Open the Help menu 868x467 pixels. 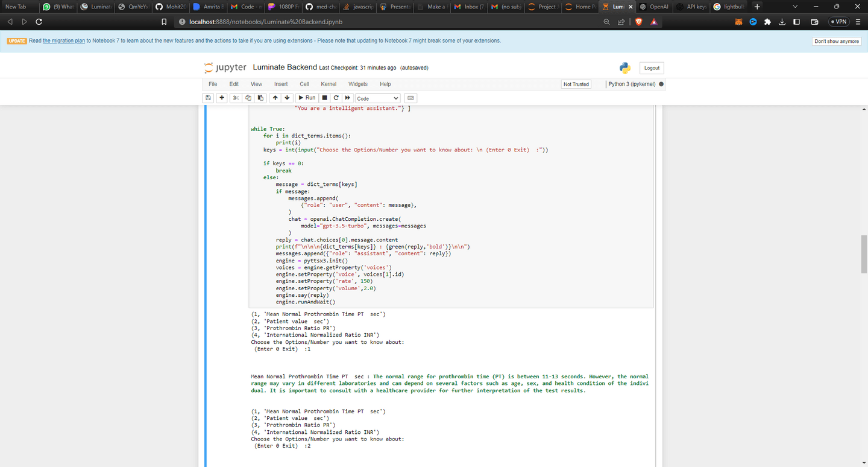tap(385, 84)
